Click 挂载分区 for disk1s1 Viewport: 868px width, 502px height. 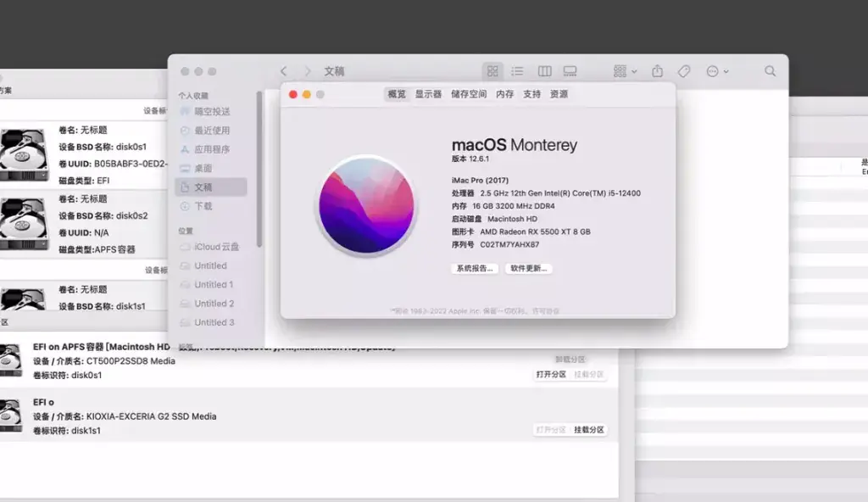coord(588,430)
